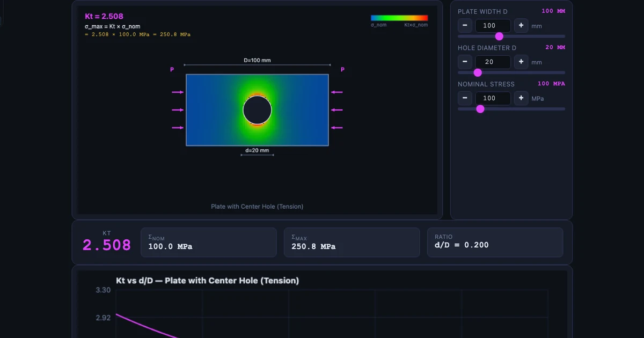Click the 'Kt vs d/D' chart title
The width and height of the screenshot is (644, 338).
coord(208,281)
